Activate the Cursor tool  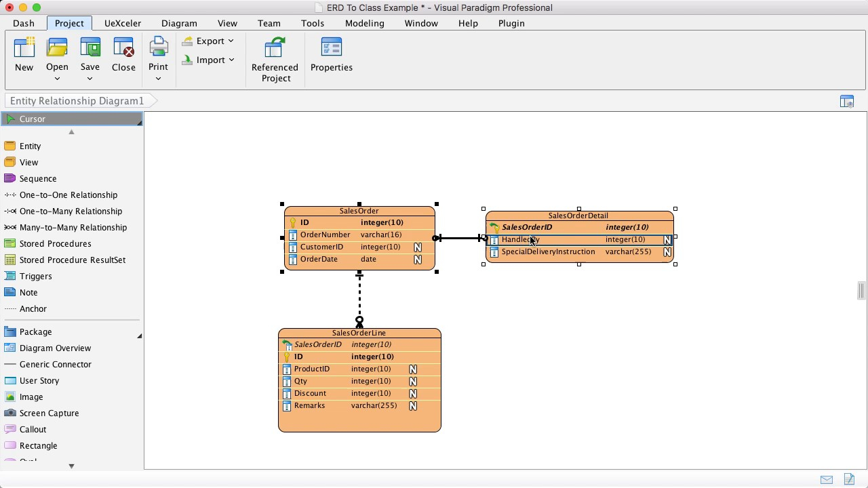(32, 119)
